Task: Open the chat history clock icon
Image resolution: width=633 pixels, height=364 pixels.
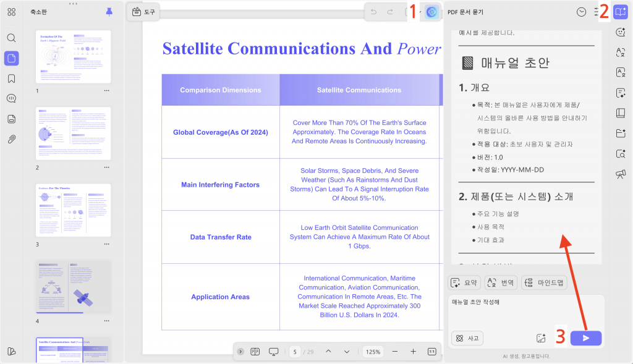Action: click(581, 12)
